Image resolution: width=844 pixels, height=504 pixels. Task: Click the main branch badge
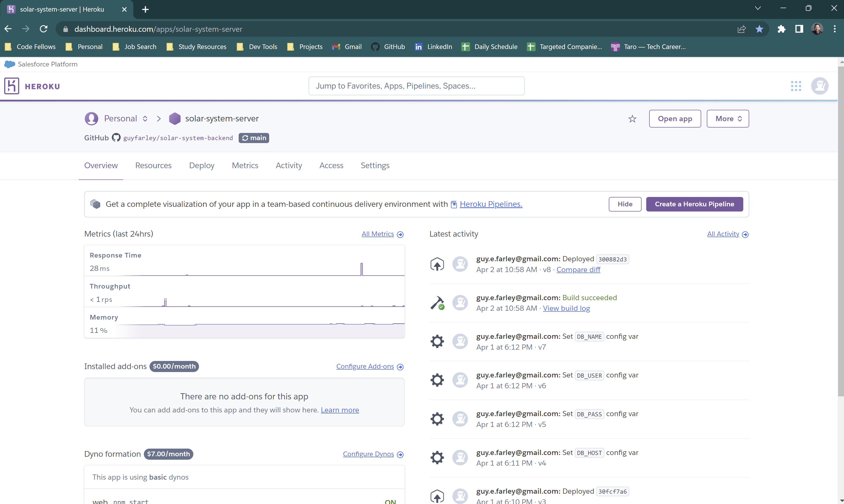click(x=254, y=138)
